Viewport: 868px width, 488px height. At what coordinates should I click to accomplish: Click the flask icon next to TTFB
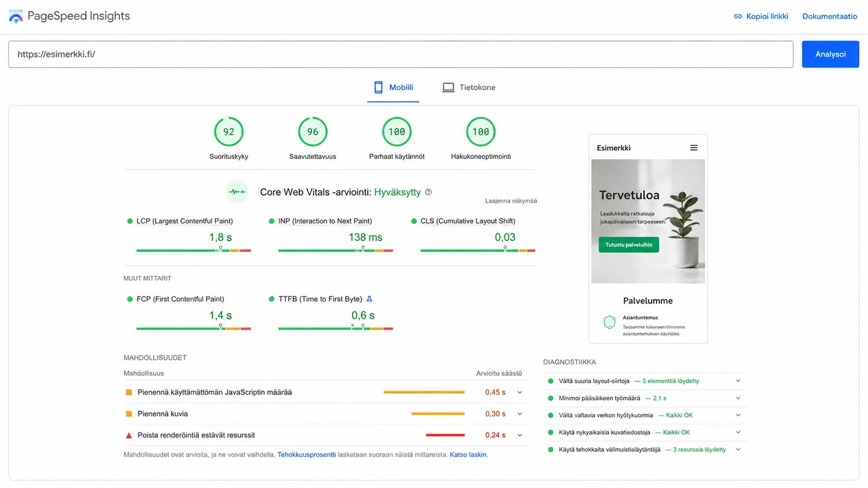tap(370, 299)
